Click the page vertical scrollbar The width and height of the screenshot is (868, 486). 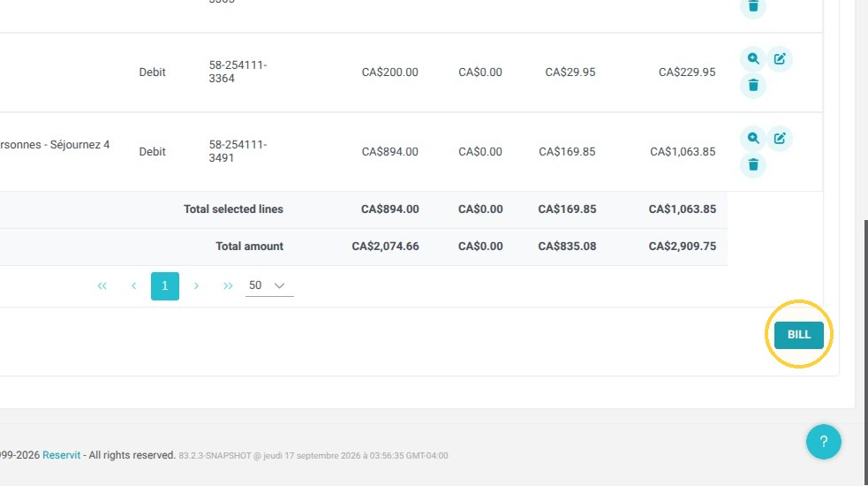(865, 353)
